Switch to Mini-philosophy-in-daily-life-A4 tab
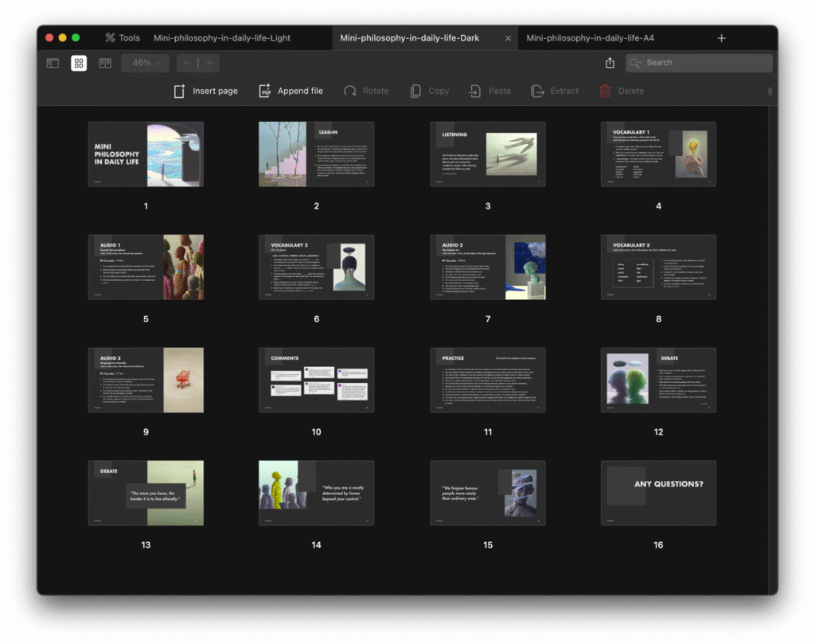 click(x=590, y=37)
